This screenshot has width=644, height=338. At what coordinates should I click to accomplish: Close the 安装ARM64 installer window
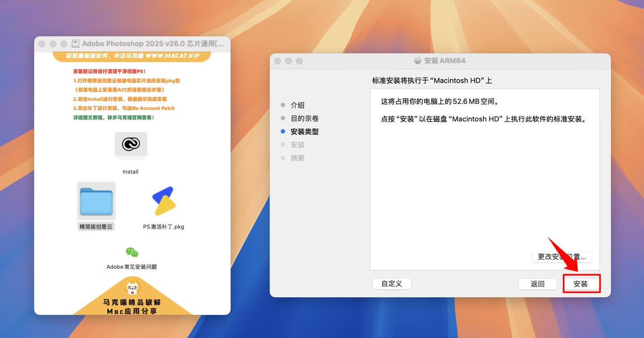tap(277, 61)
